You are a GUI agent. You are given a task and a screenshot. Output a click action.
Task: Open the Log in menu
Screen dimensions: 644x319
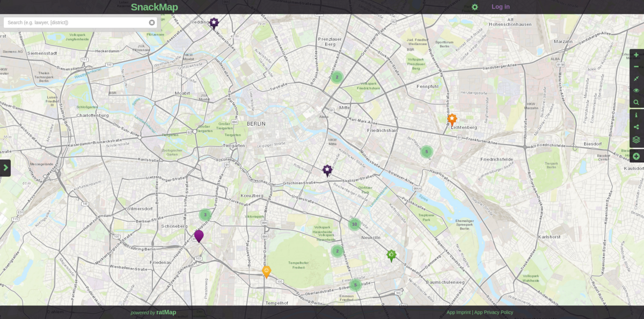point(500,6)
